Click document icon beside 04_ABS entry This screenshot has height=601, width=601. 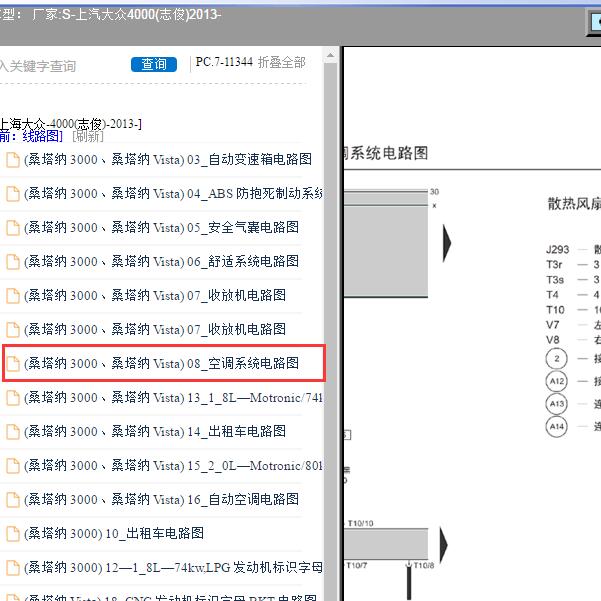click(x=13, y=194)
